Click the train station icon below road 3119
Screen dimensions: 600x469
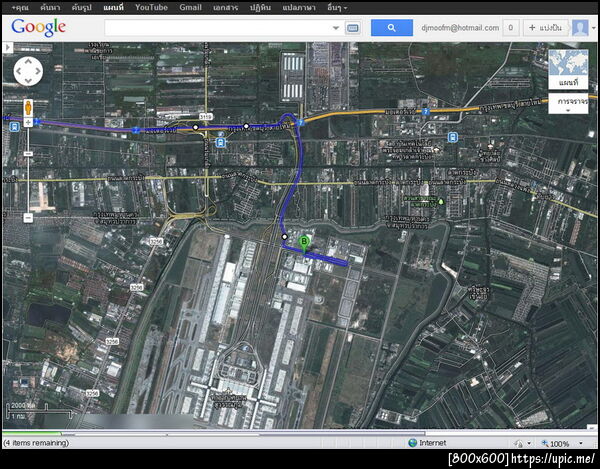pos(220,143)
